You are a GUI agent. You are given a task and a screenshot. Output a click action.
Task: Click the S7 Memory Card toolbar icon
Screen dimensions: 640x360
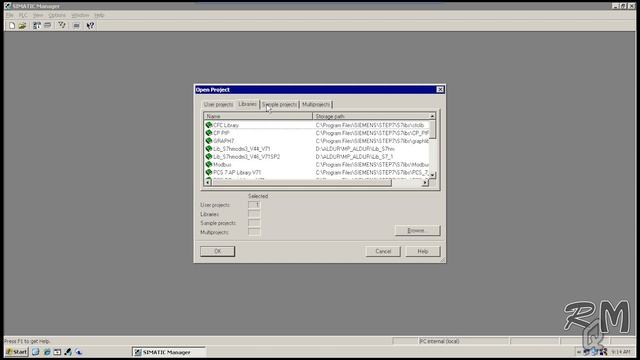coord(48,25)
